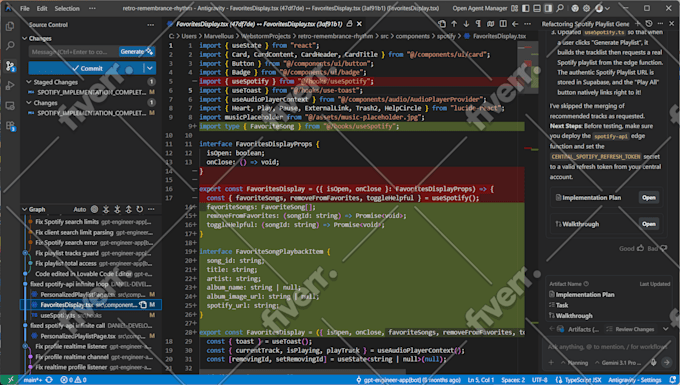
Task: Click the title bar search icon
Action: point(560,8)
